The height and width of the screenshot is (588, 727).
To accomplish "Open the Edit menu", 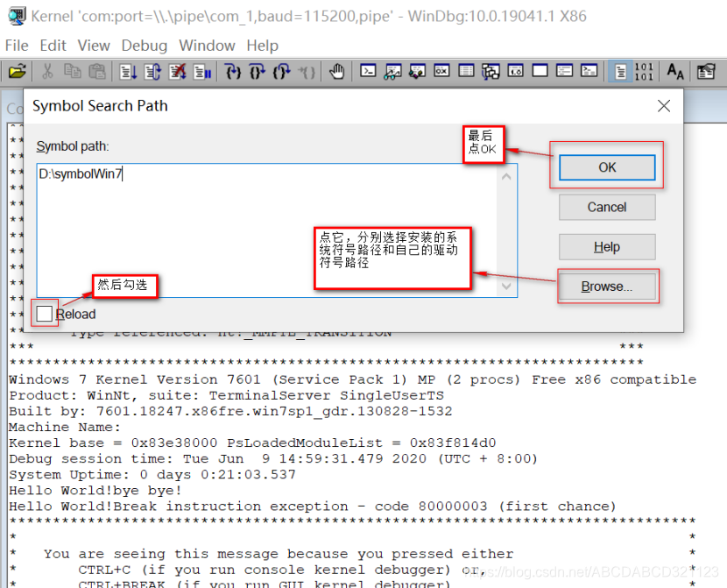I will (x=53, y=46).
